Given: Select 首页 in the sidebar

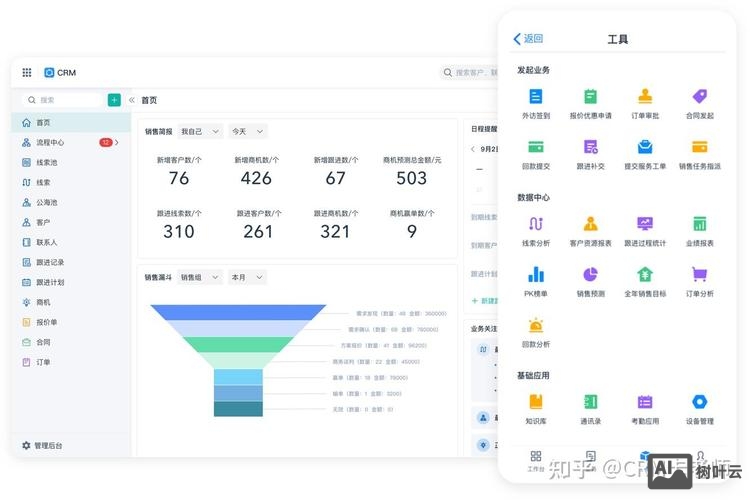Looking at the screenshot, I should tap(71, 122).
